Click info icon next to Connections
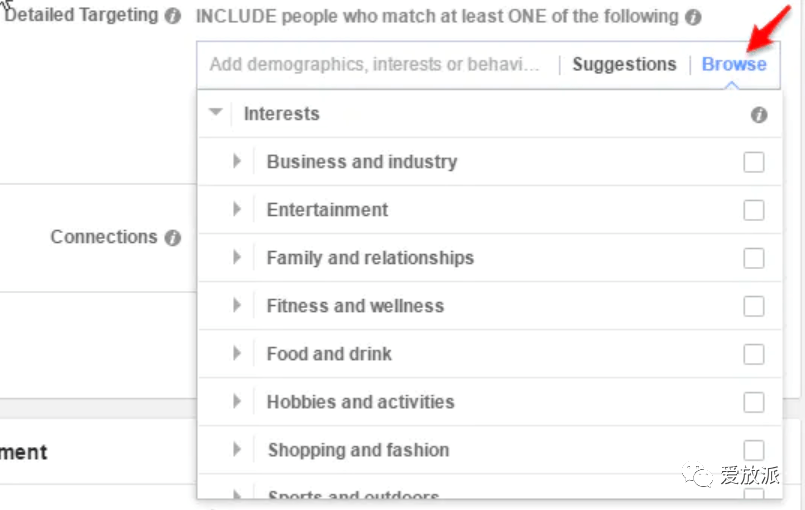Image resolution: width=805 pixels, height=510 pixels. click(172, 238)
